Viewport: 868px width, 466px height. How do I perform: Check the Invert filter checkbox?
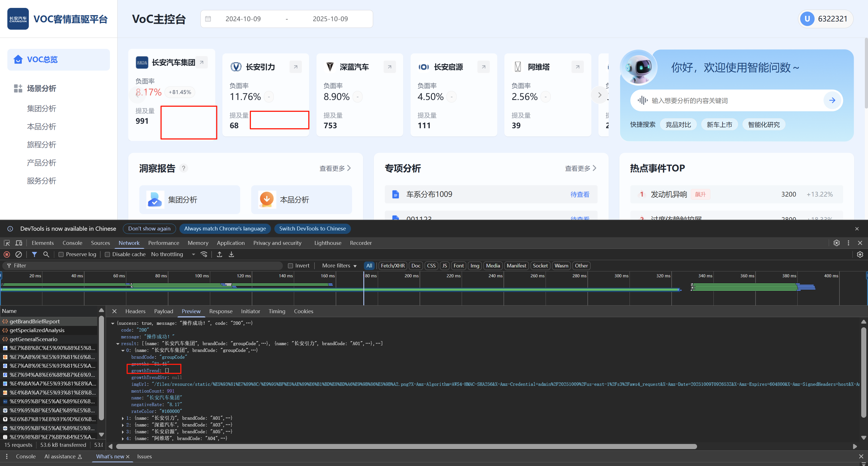coord(290,266)
